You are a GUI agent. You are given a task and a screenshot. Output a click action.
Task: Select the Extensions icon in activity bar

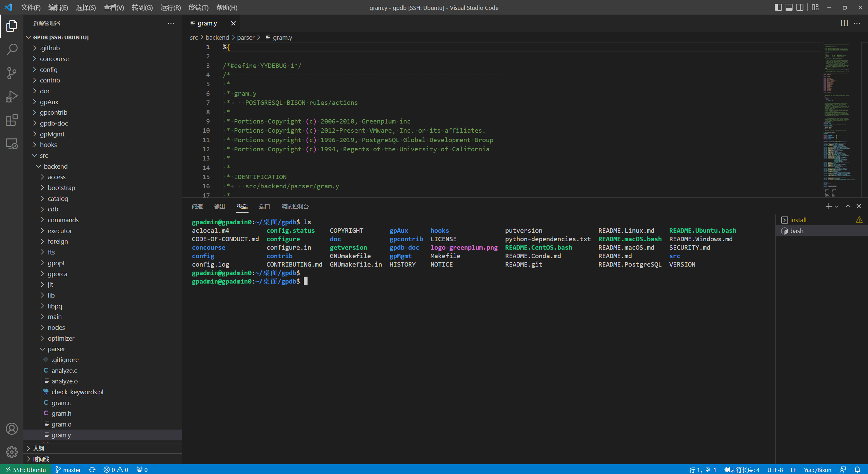pyautogui.click(x=12, y=120)
